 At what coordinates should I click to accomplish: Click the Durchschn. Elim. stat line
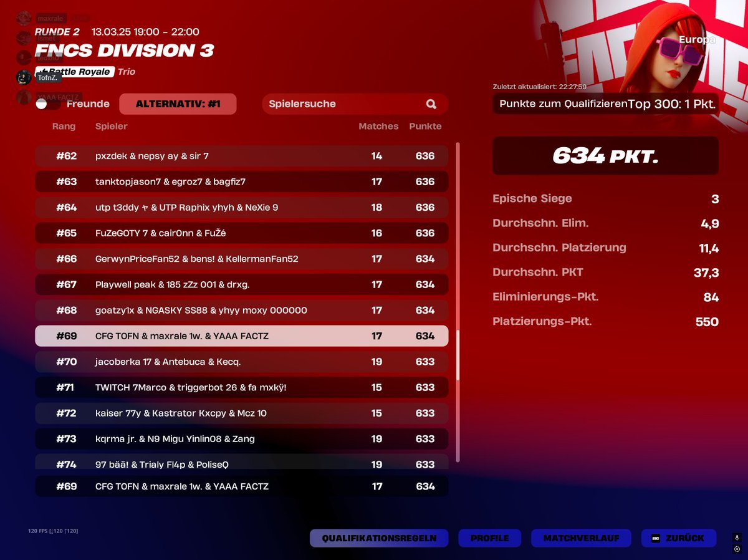tap(605, 223)
